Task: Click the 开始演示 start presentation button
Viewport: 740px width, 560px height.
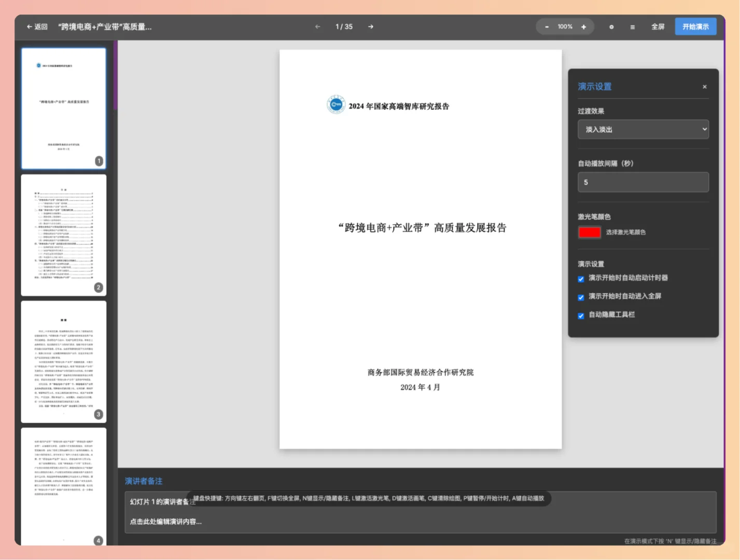Action: tap(695, 26)
